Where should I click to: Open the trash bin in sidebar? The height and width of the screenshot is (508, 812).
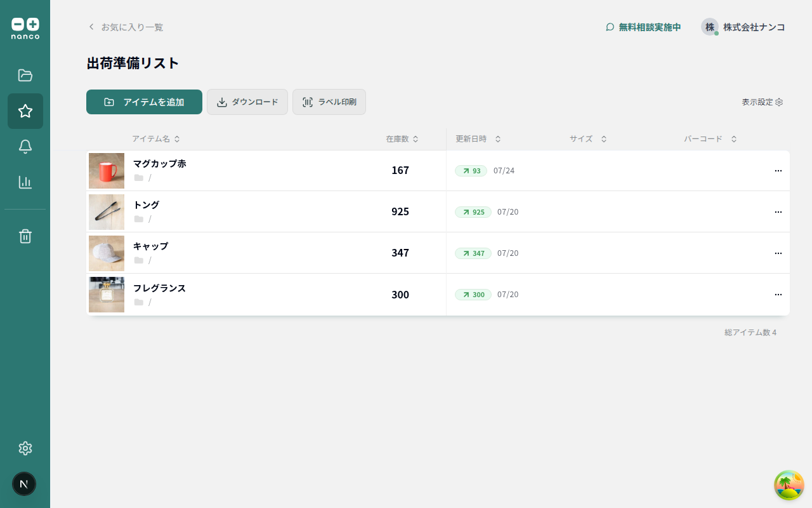click(x=25, y=236)
